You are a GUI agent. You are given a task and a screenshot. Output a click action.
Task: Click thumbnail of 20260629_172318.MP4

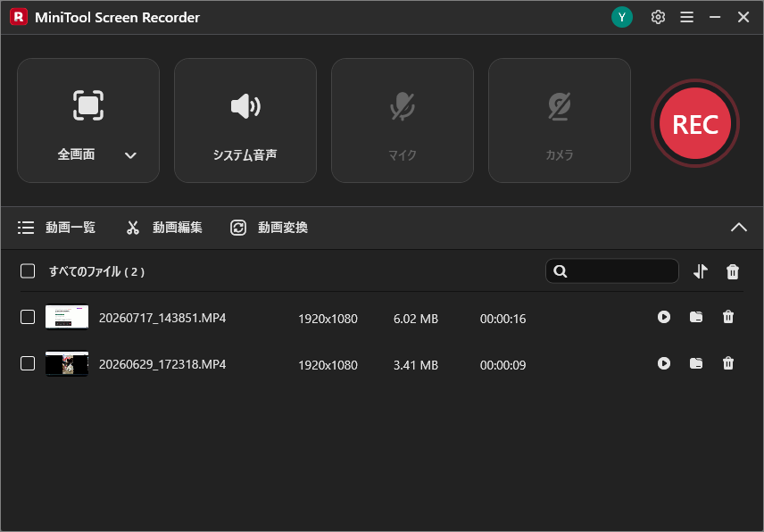(67, 363)
